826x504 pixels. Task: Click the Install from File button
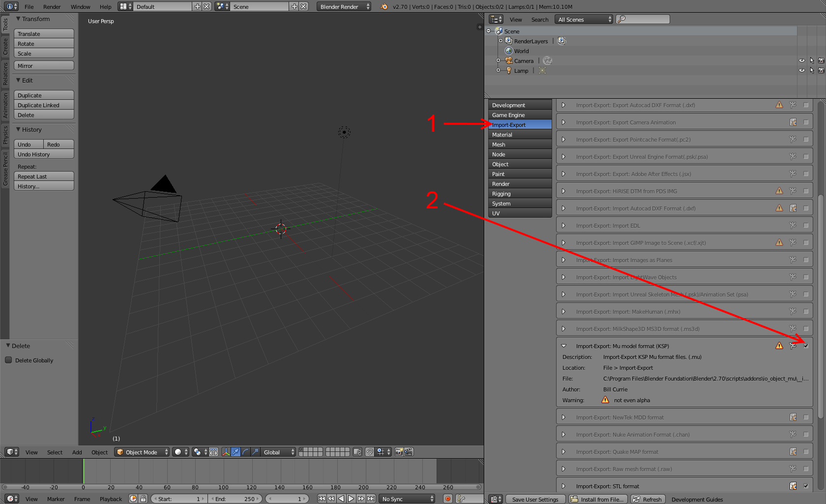point(598,499)
